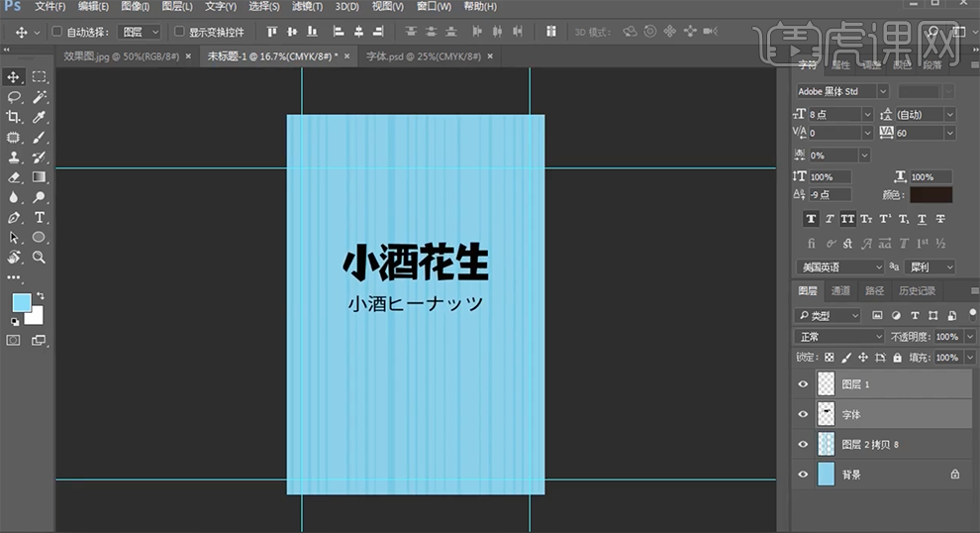Screen dimensions: 980x533
Task: Open the layer filter 类型 dropdown
Action: click(x=828, y=316)
